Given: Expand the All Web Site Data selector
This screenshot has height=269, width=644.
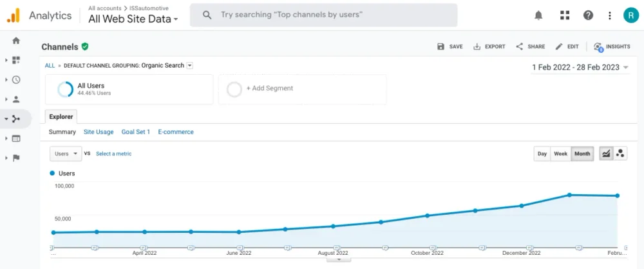Looking at the screenshot, I should (134, 19).
